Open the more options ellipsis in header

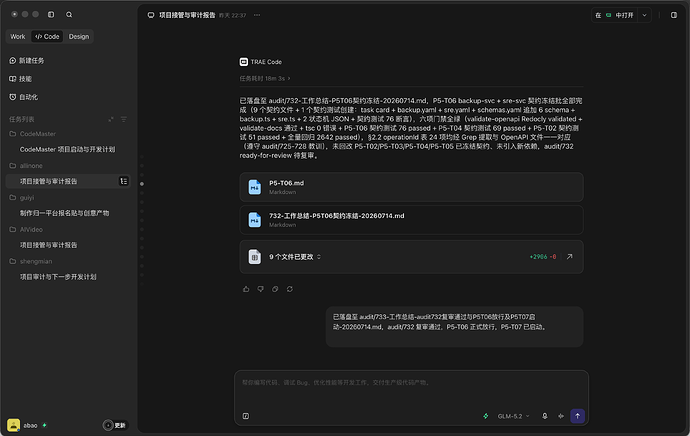pos(257,15)
